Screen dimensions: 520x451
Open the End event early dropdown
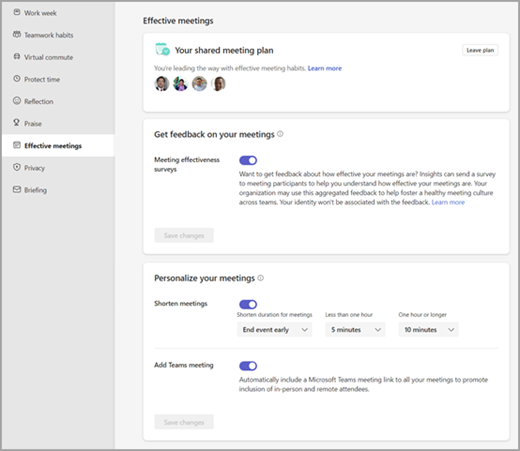(275, 330)
